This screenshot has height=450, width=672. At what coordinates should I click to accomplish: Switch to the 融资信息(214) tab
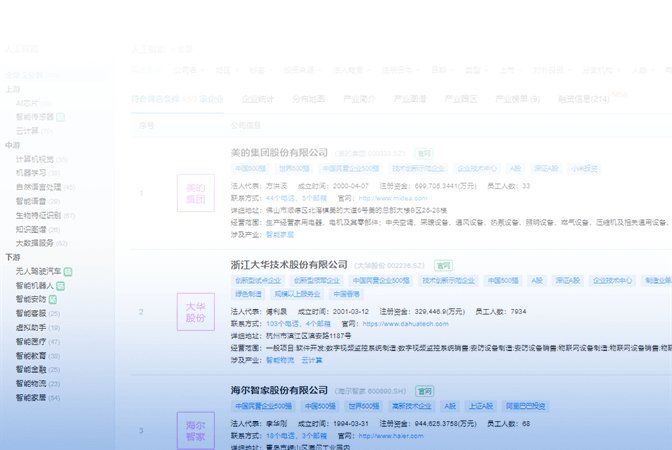pyautogui.click(x=584, y=99)
